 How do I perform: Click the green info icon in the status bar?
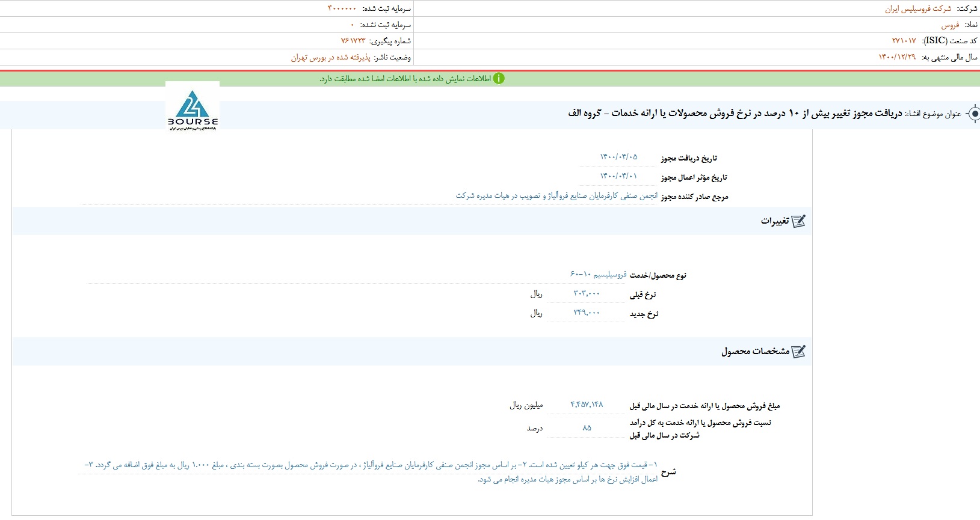499,79
